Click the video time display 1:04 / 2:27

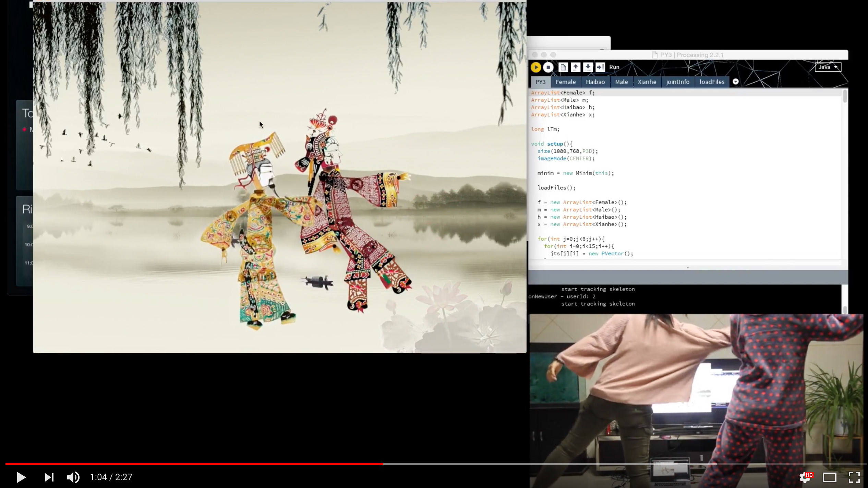[111, 477]
